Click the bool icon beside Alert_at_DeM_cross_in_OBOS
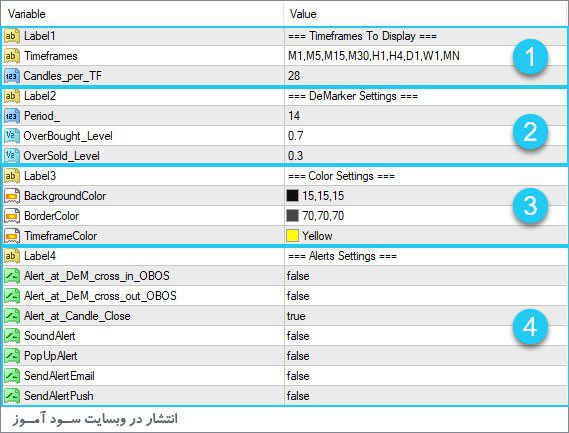 (12, 276)
